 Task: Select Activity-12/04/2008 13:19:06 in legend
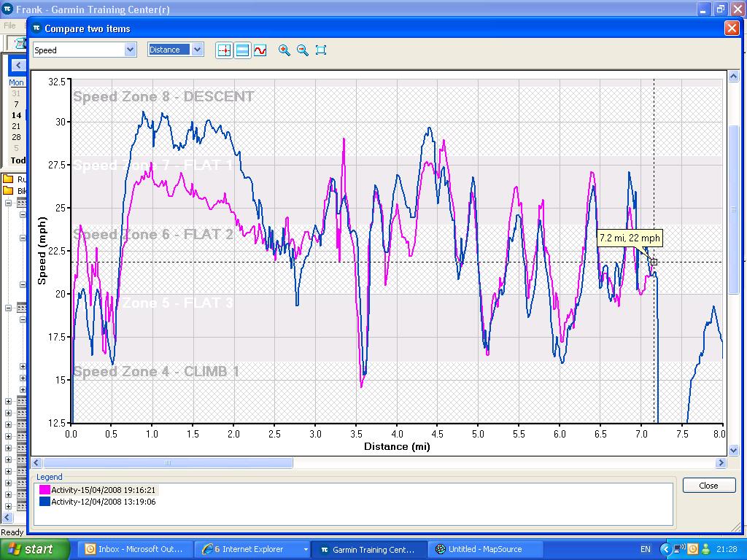click(x=103, y=502)
